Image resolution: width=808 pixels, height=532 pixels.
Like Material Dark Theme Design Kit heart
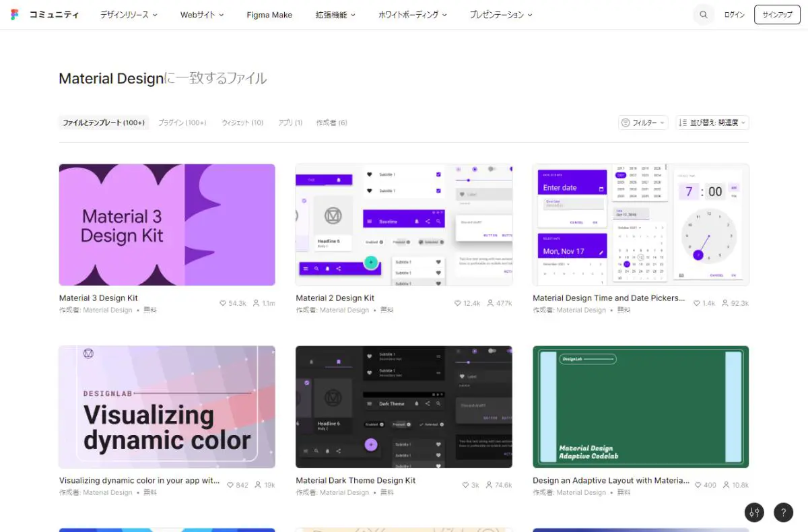click(x=465, y=486)
